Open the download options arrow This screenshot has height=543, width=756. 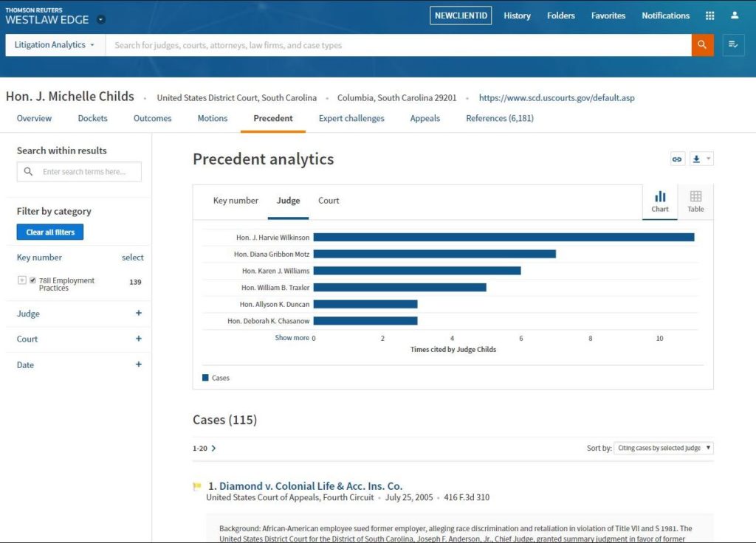[708, 159]
